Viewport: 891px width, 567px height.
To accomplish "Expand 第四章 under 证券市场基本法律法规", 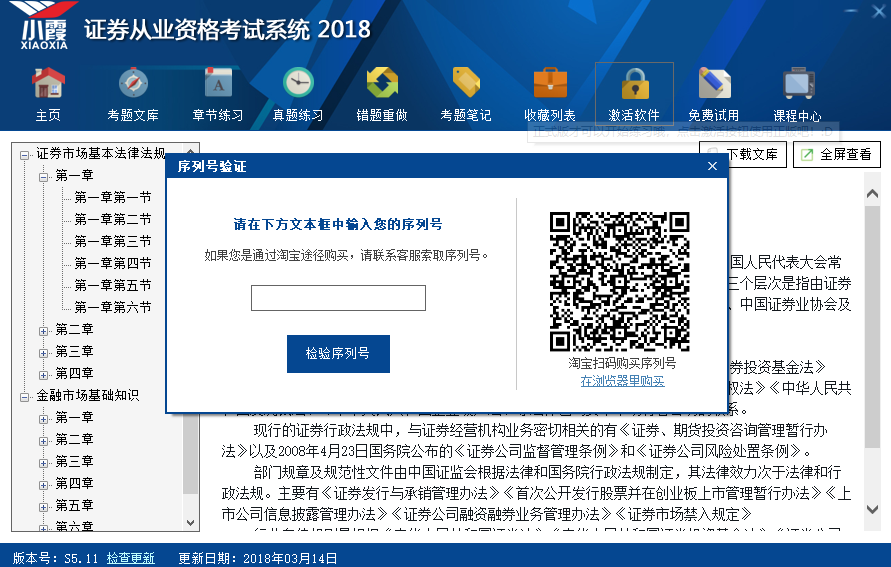I will point(43,375).
